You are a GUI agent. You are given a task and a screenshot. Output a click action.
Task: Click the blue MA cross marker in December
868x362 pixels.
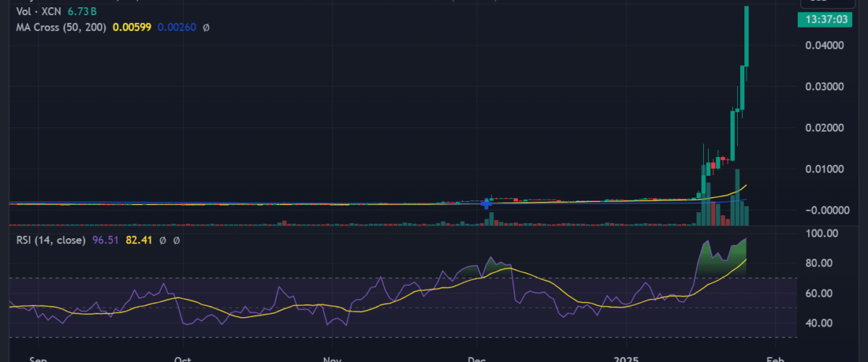(x=487, y=204)
